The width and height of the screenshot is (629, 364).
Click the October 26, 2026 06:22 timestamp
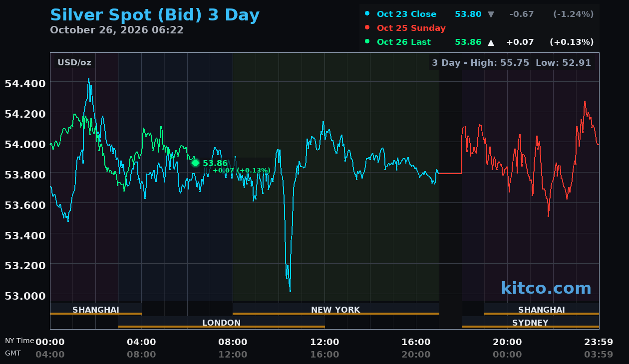click(117, 30)
